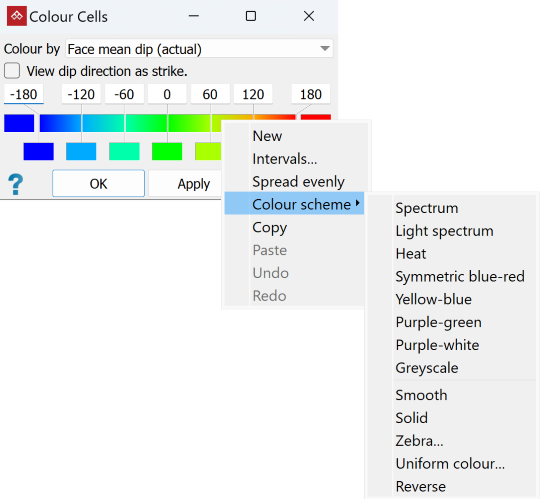
Task: Click Reverse in the colour scheme submenu
Action: 420,487
